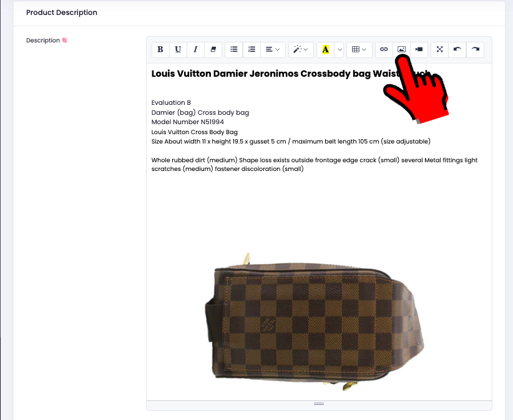The height and width of the screenshot is (420, 513).
Task: Open the paragraph alignment dropdown
Action: (273, 49)
